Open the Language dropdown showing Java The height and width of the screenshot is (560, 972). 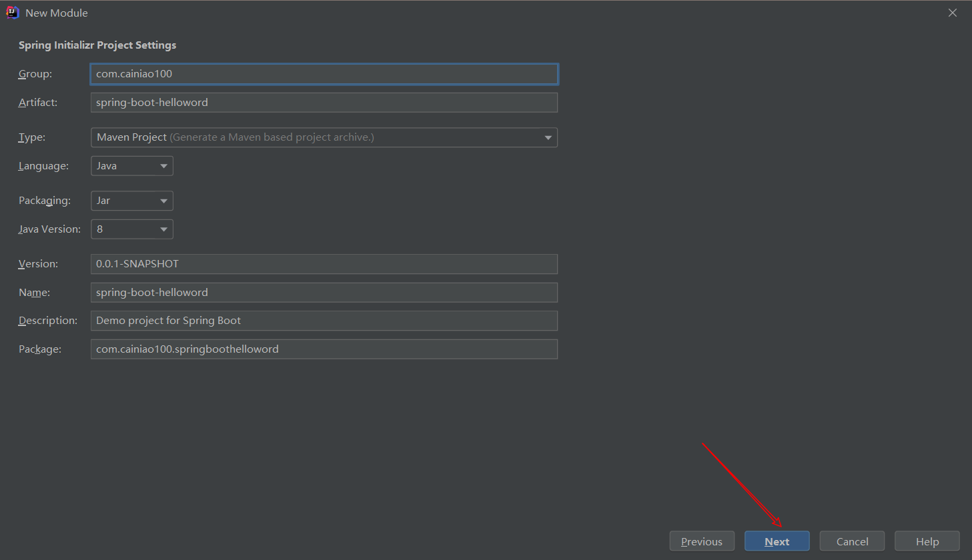click(x=132, y=166)
